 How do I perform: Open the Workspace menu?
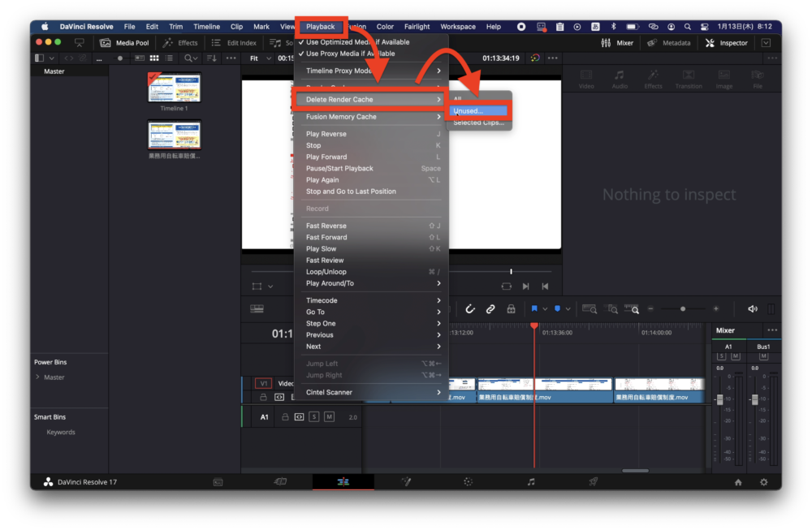click(458, 27)
